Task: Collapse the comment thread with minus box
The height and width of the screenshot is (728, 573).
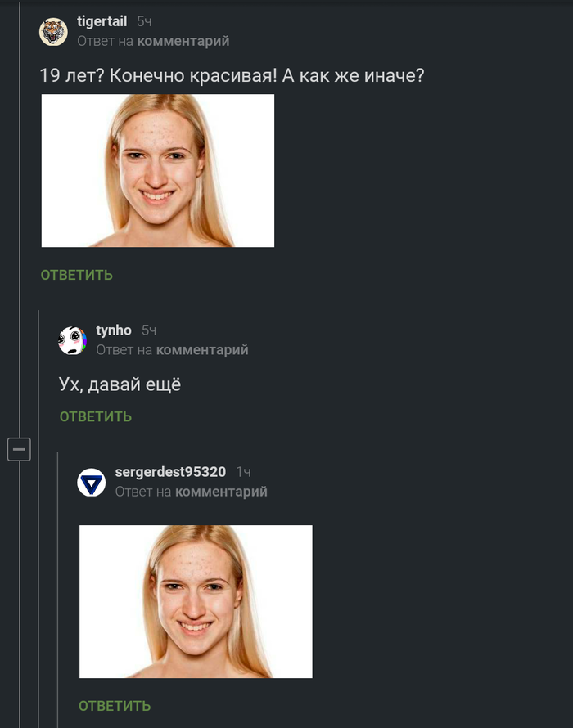Action: tap(19, 449)
